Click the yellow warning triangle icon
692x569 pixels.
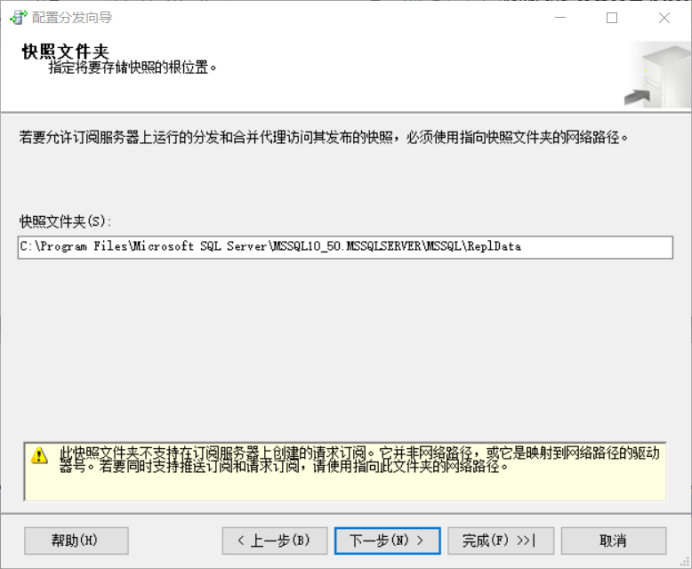coord(39,455)
